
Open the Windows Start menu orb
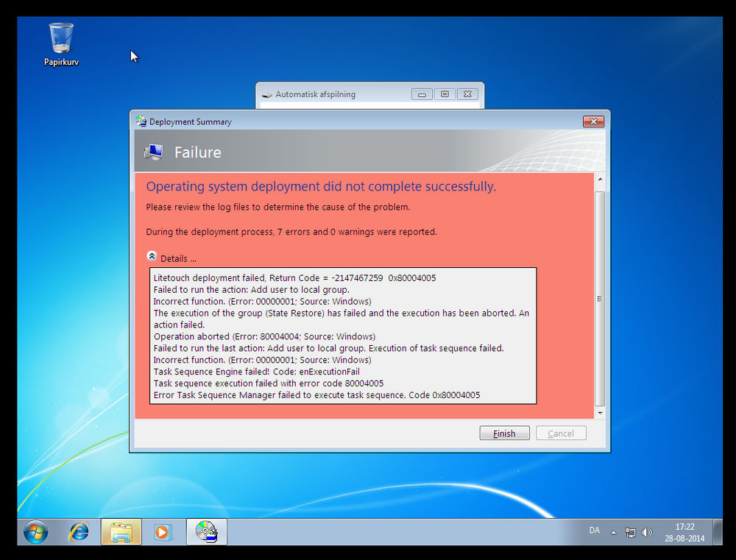pos(35,532)
